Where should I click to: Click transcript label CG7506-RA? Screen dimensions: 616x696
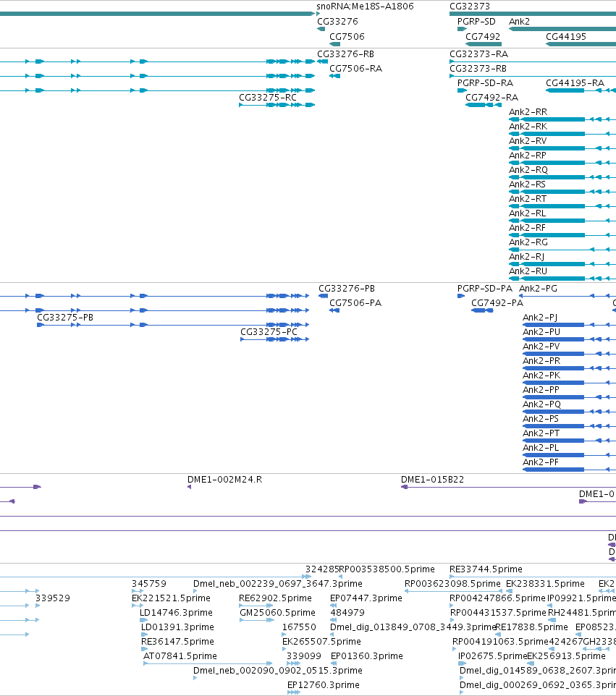[x=355, y=68]
